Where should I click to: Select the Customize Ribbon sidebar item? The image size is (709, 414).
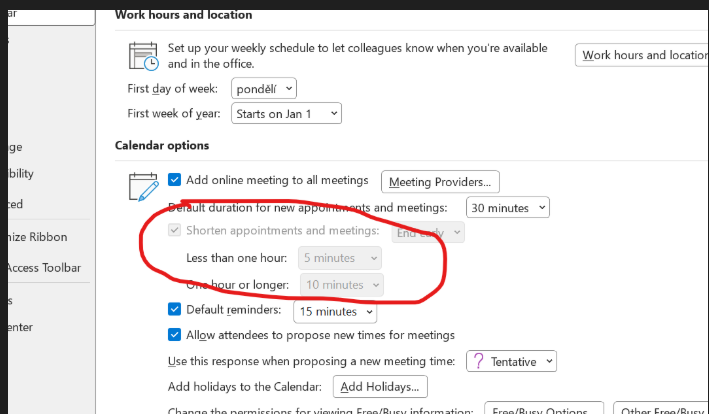click(x=38, y=237)
